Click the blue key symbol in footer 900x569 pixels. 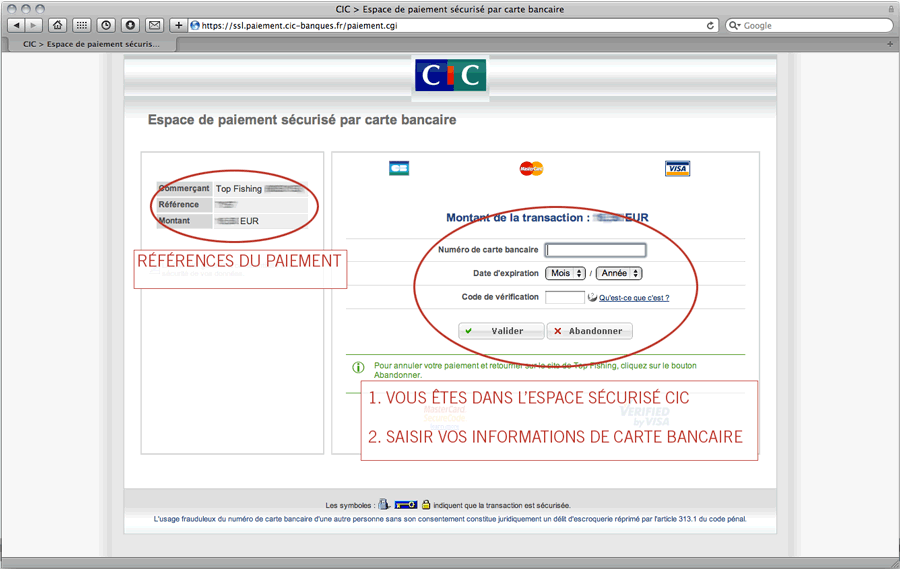click(406, 505)
